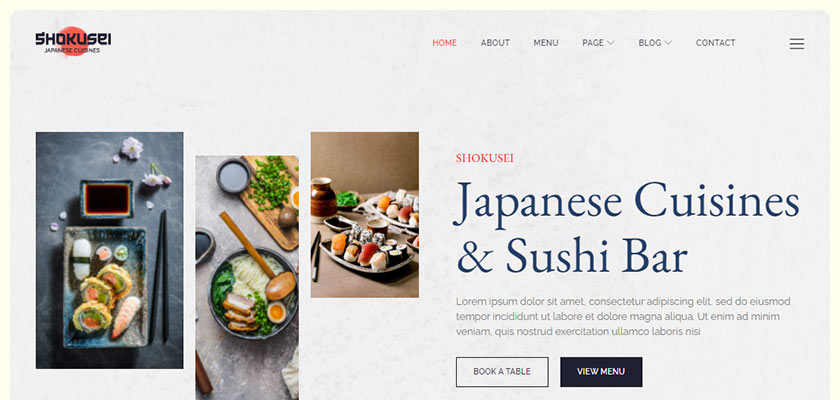The width and height of the screenshot is (840, 400).
Task: Go to the Home menu item
Action: 445,43
